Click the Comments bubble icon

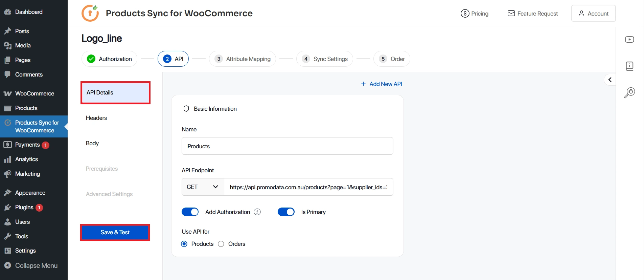(7, 74)
